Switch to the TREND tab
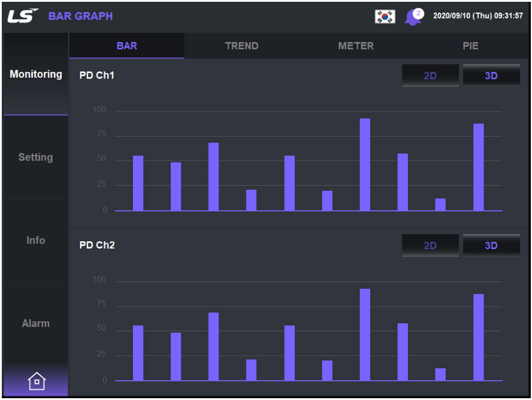 [241, 46]
